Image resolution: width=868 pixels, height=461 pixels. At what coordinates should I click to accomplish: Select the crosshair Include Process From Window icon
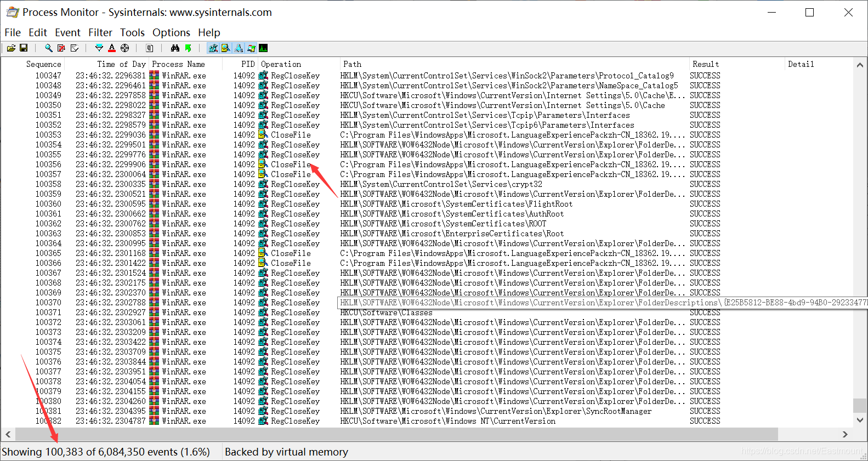click(x=125, y=48)
